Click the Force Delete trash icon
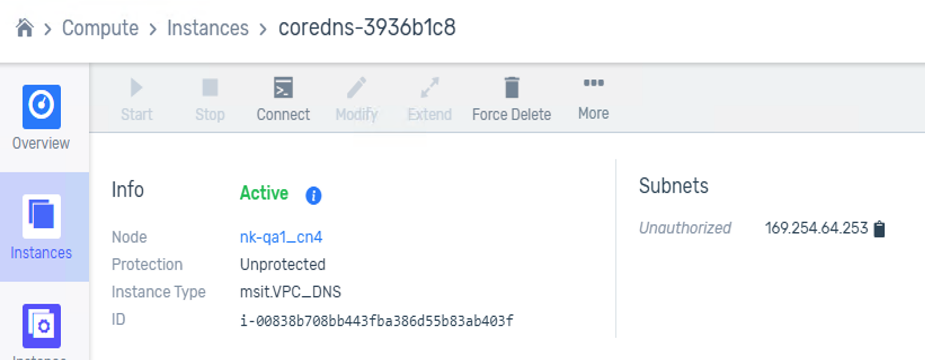This screenshot has width=925, height=360. pyautogui.click(x=511, y=87)
